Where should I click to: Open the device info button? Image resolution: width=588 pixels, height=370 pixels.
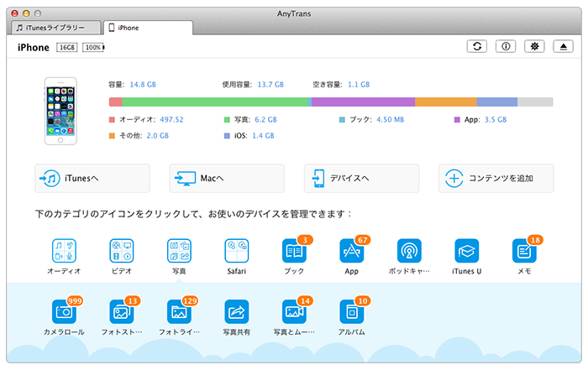pos(506,46)
